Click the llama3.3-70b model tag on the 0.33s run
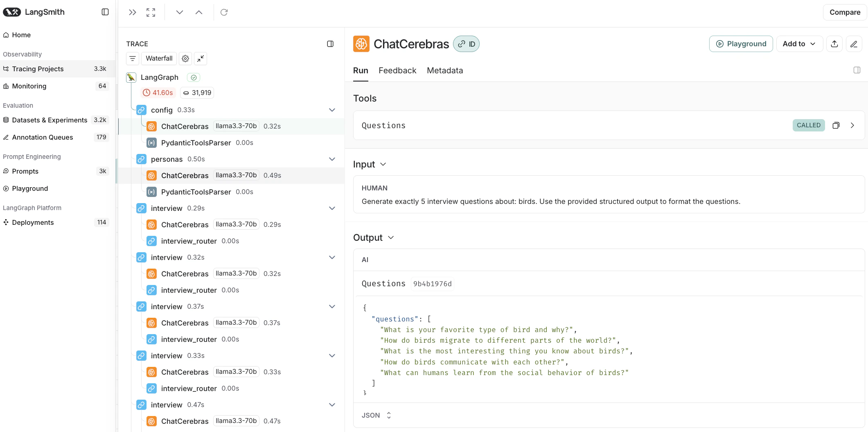 [236, 372]
